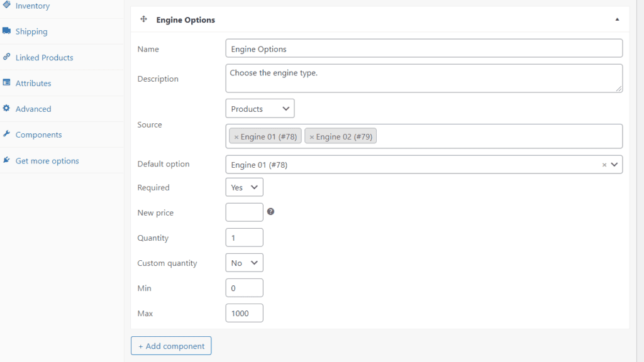Open the Products source type dropdown
The width and height of the screenshot is (644, 362).
click(x=260, y=109)
